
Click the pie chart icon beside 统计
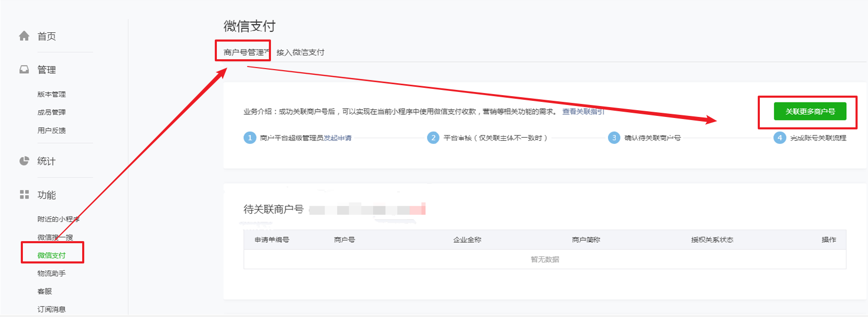tap(24, 161)
